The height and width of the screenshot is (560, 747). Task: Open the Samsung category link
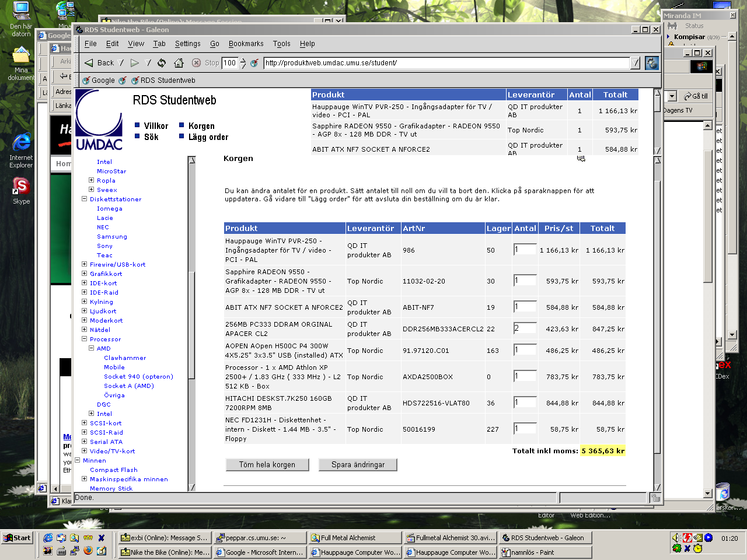[112, 236]
